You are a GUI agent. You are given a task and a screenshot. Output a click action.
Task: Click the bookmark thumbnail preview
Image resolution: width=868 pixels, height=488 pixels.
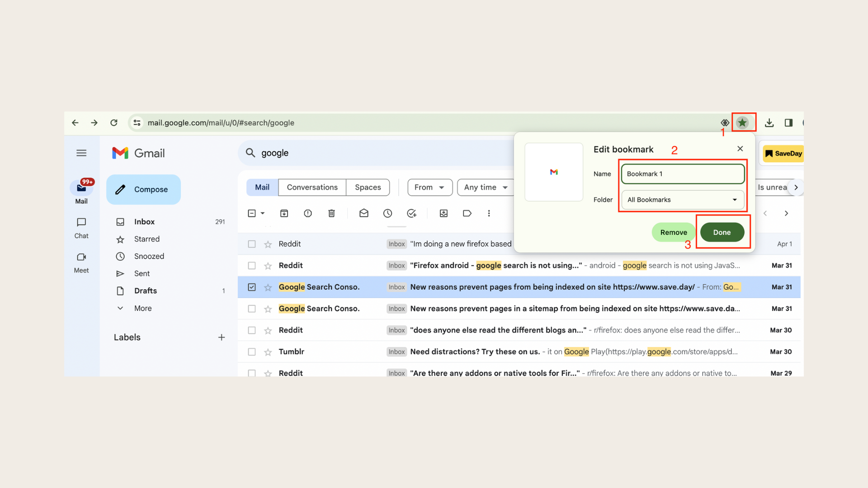click(x=554, y=172)
